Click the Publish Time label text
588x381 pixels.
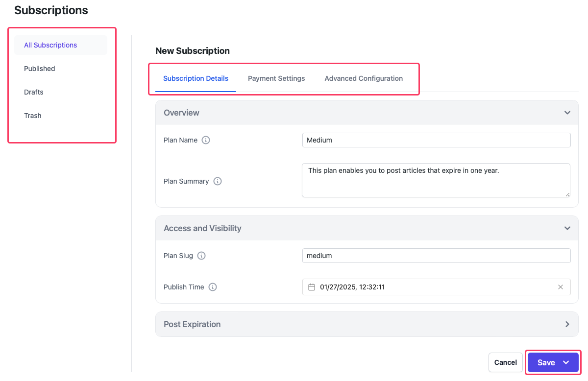coord(184,287)
